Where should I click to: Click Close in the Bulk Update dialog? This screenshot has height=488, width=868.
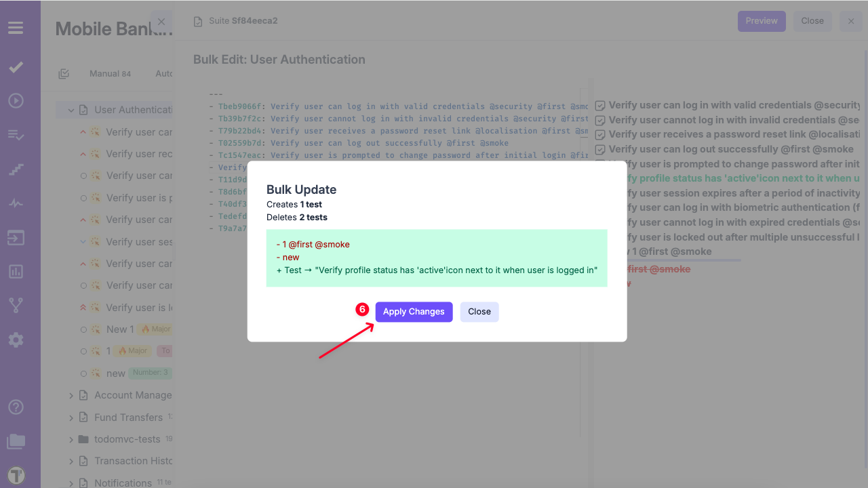[479, 312]
